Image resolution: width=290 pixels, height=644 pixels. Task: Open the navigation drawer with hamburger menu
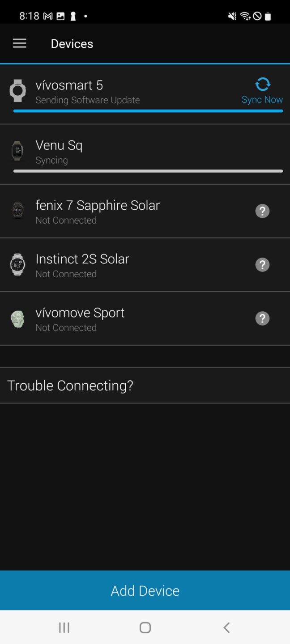coord(19,43)
